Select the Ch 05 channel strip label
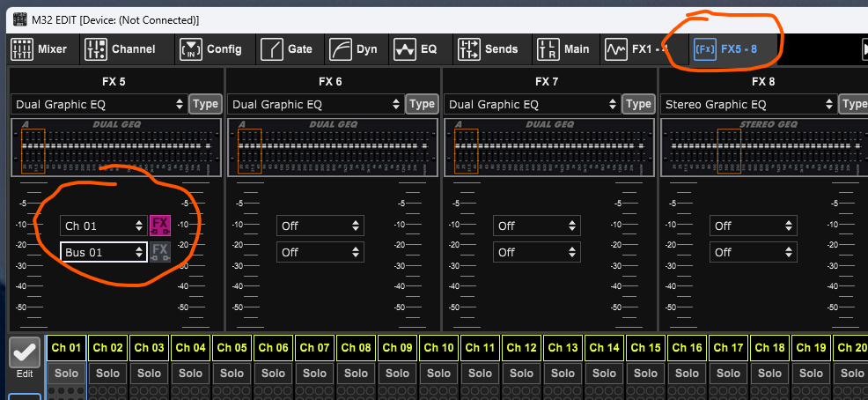 (232, 348)
